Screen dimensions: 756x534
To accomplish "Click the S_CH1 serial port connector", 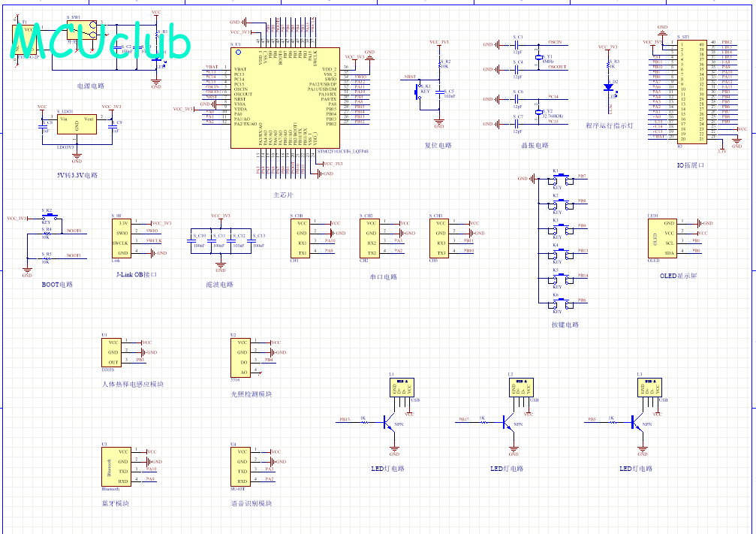I will (x=300, y=238).
